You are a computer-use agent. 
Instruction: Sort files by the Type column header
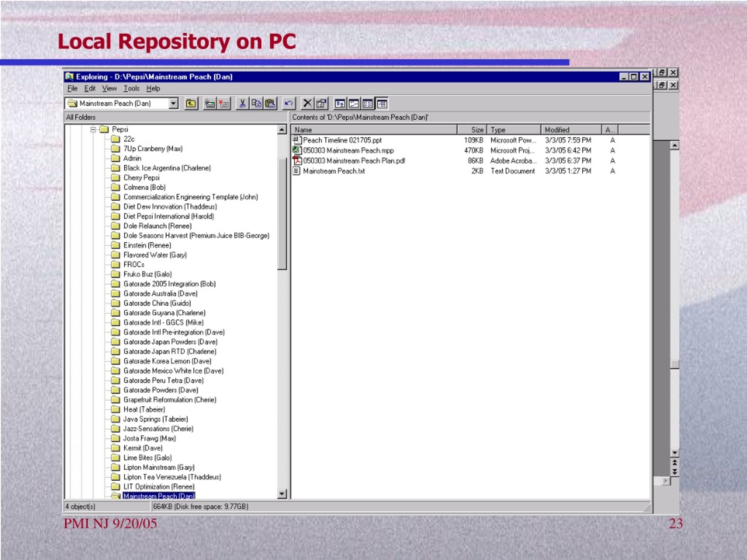click(514, 130)
